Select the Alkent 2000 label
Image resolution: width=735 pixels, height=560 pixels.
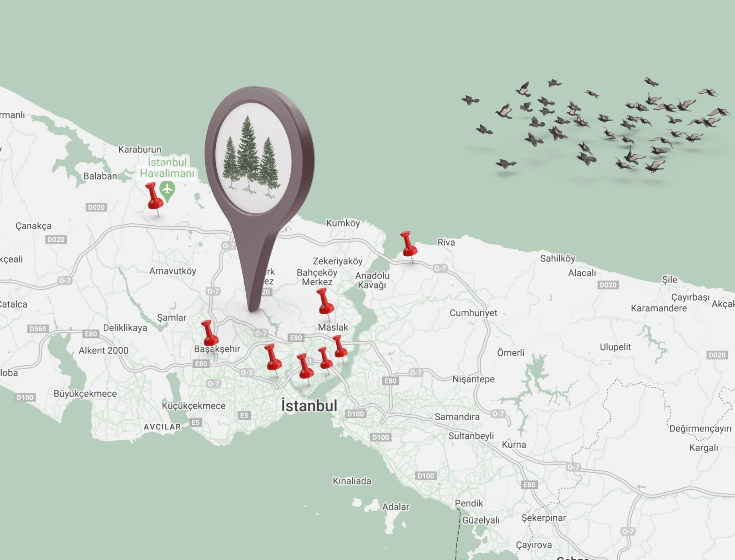point(103,350)
